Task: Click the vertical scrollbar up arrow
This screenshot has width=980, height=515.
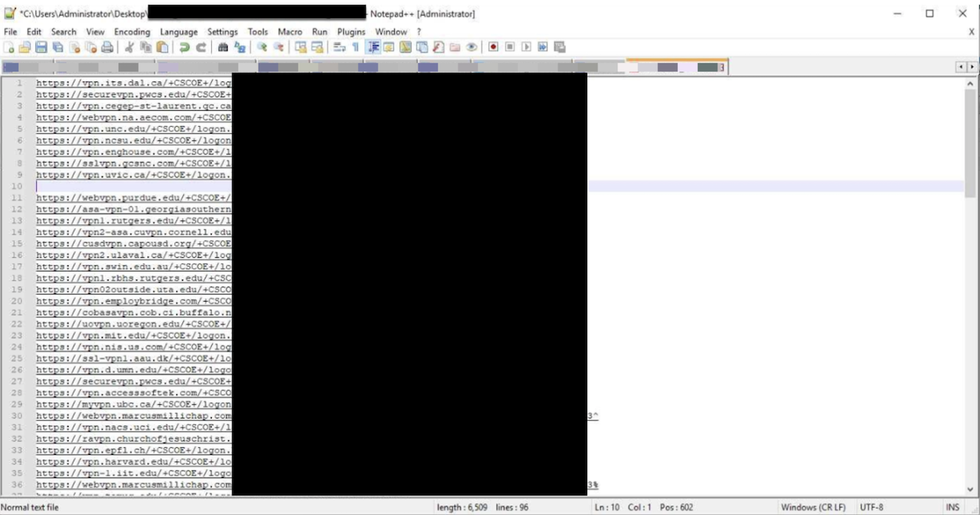Action: [970, 84]
